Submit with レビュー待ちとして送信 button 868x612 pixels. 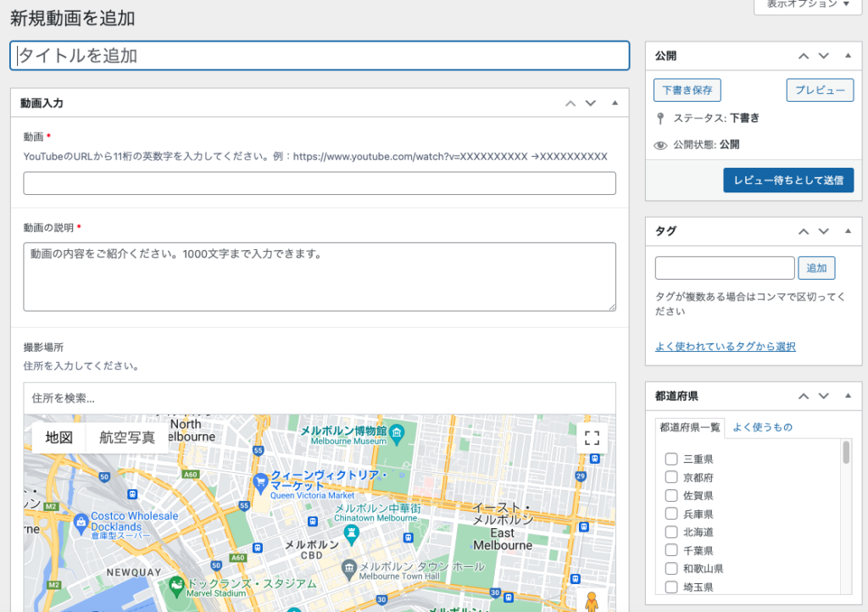coord(788,181)
